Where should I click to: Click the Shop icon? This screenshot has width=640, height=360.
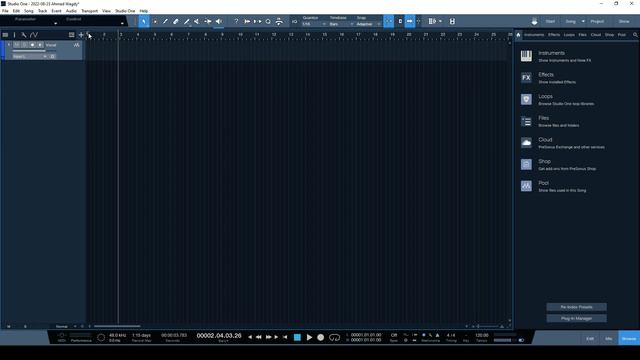[x=526, y=164]
